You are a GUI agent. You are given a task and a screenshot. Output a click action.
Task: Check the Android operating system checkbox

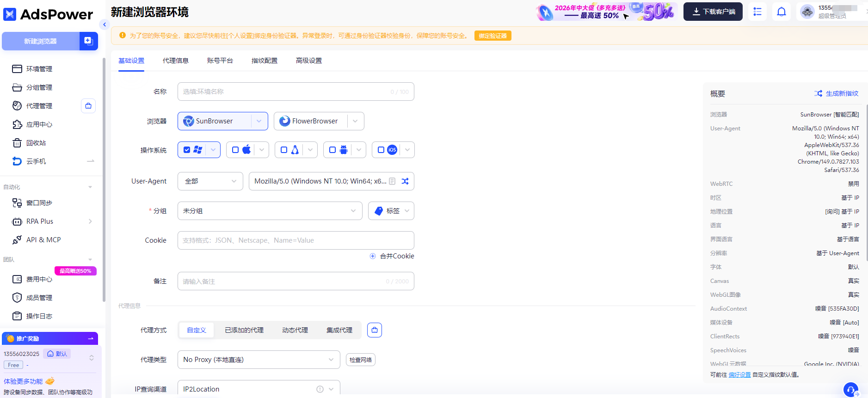(332, 150)
